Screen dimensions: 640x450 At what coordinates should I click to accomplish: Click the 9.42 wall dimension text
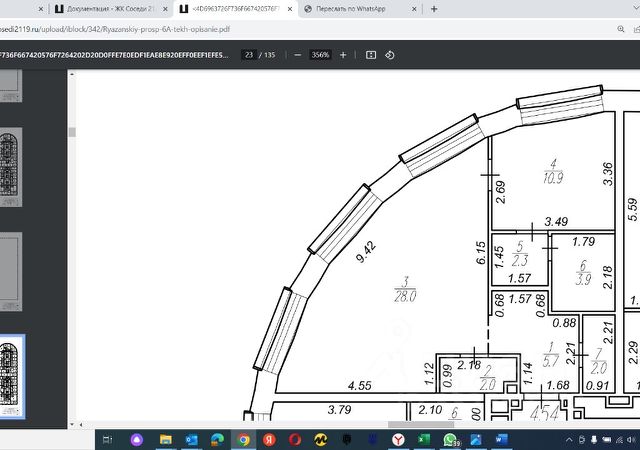click(x=365, y=252)
